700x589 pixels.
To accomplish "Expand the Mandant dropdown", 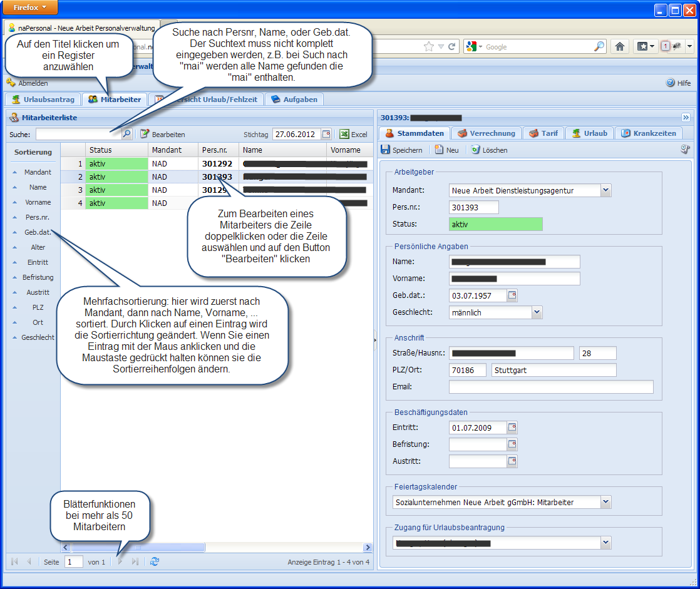I will 605,190.
